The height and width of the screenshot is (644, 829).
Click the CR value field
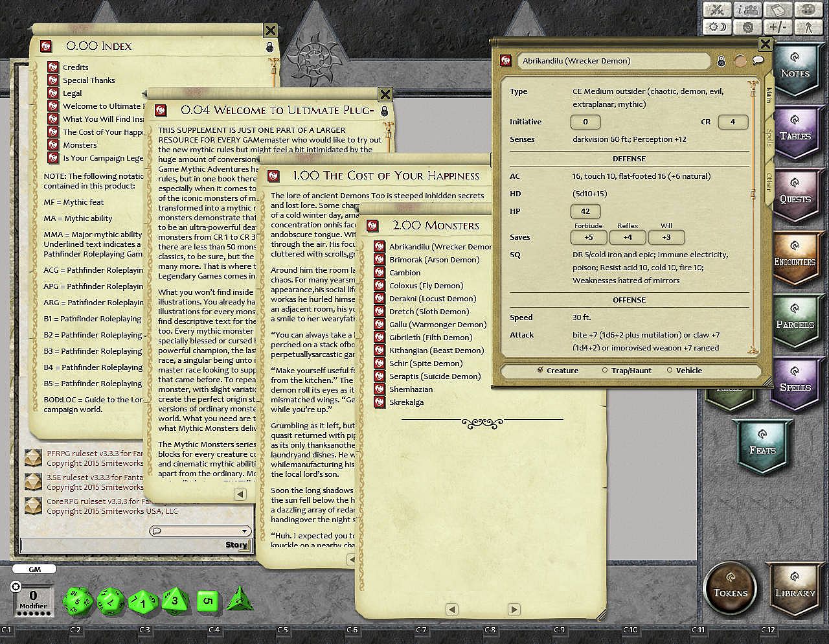pyautogui.click(x=733, y=122)
